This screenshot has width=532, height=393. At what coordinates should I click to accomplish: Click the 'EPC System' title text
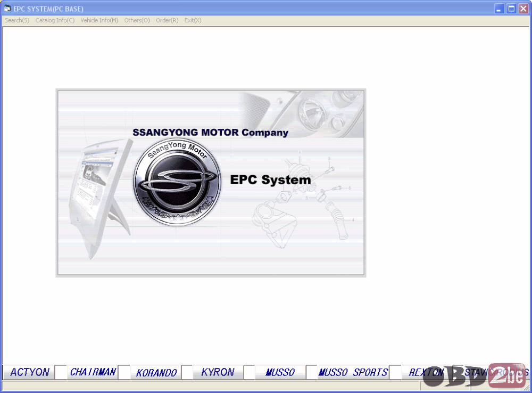tap(270, 179)
